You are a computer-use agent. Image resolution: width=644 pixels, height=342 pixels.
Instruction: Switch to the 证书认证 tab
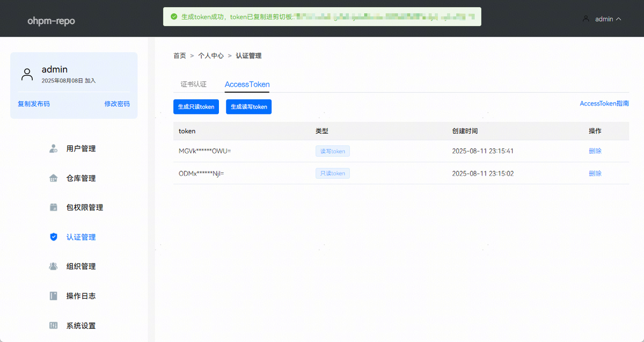[193, 84]
